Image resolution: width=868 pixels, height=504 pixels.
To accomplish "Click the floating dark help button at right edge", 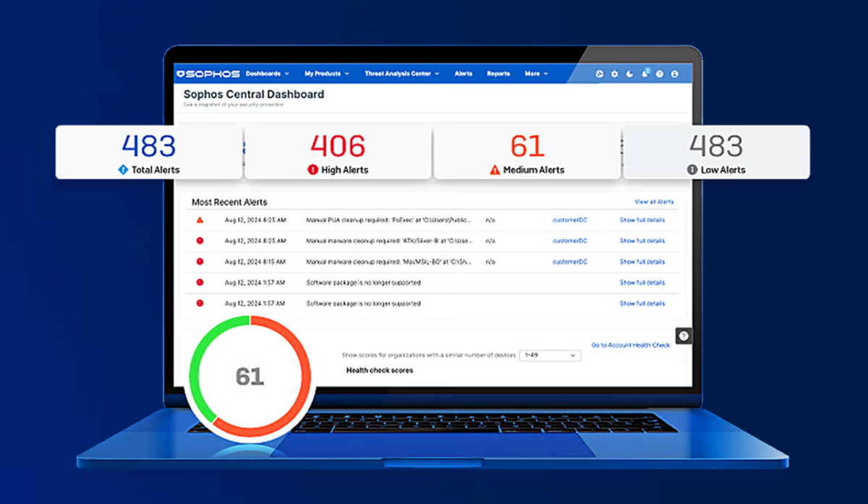I will (684, 336).
